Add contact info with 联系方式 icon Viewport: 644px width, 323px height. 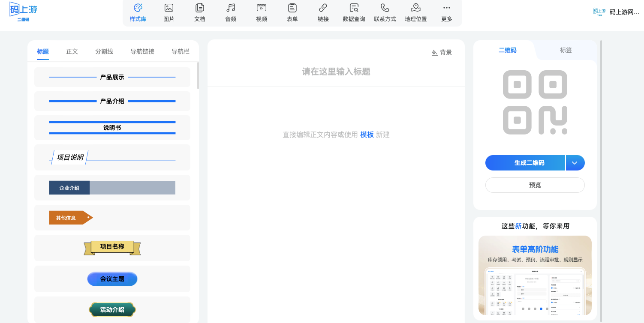(385, 13)
